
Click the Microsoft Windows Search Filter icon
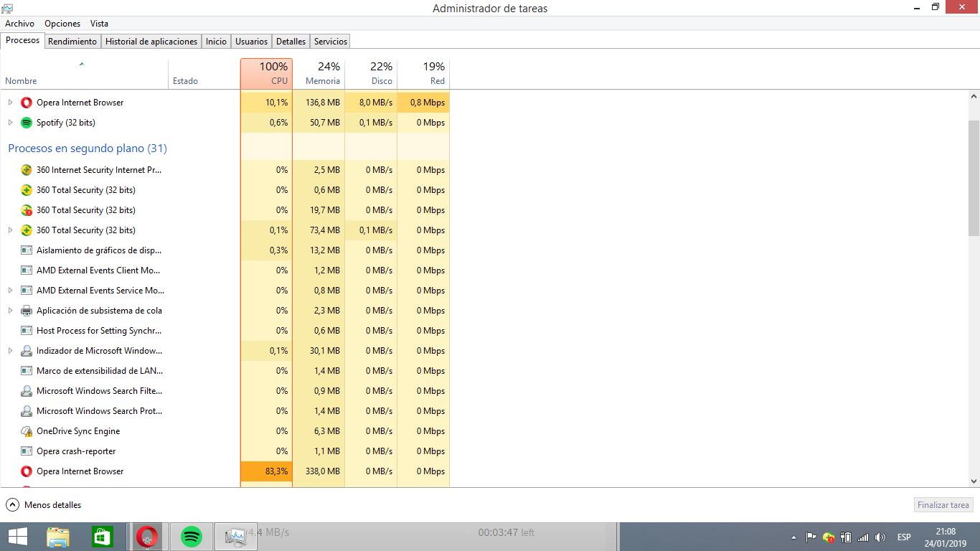pos(27,391)
